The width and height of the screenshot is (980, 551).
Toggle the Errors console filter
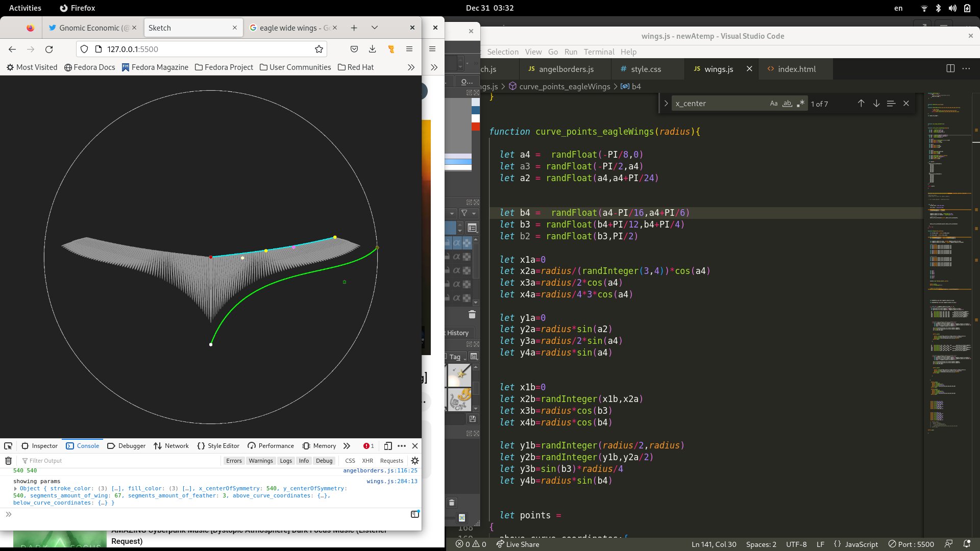(x=234, y=461)
